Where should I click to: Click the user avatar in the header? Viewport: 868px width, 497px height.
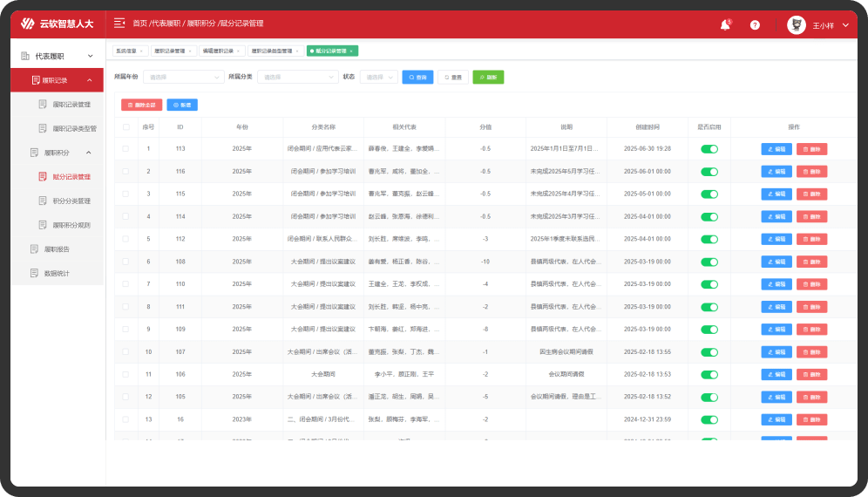click(x=797, y=25)
